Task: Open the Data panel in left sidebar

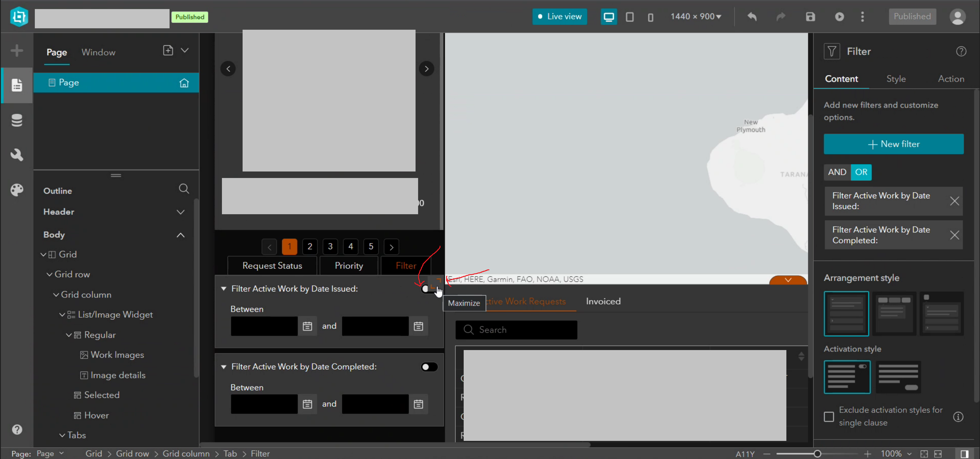Action: [x=17, y=121]
